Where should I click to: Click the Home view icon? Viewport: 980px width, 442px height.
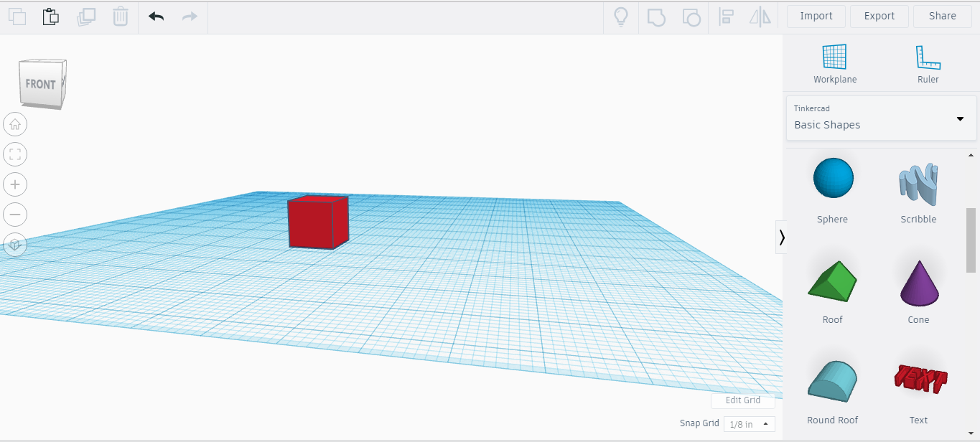(x=15, y=124)
